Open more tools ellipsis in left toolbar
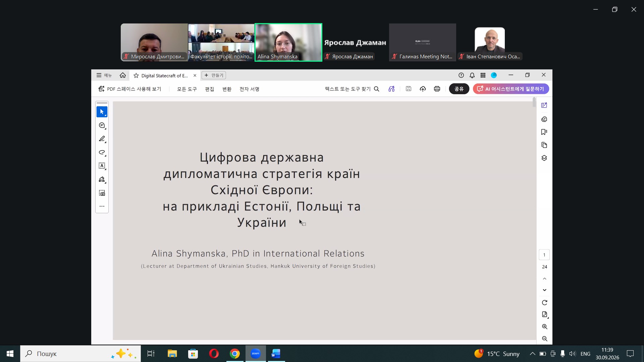The image size is (644, 362). coord(102,206)
